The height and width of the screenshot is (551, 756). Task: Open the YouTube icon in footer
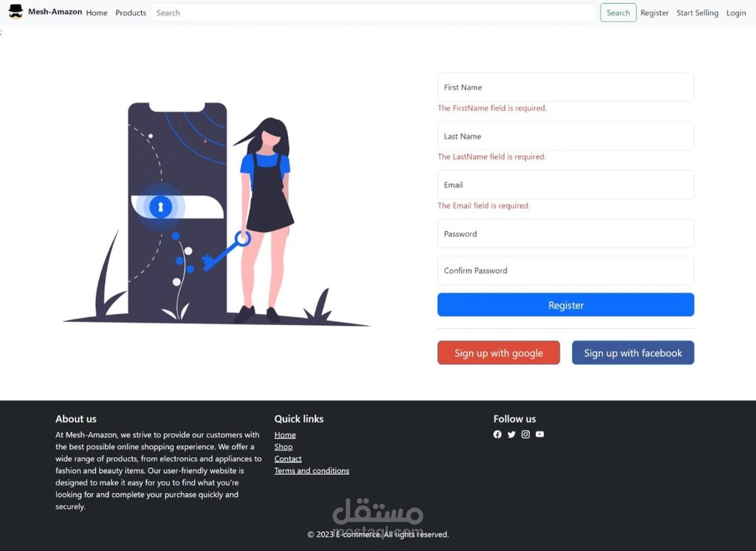(540, 434)
